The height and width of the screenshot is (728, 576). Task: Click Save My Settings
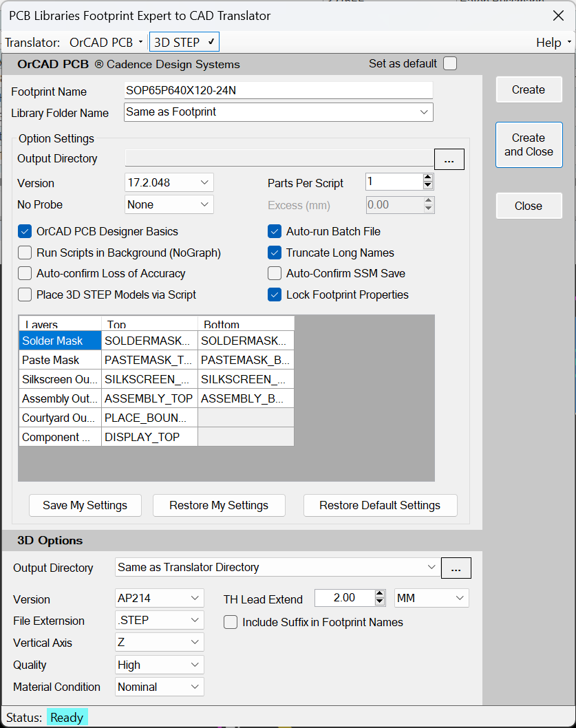point(85,505)
